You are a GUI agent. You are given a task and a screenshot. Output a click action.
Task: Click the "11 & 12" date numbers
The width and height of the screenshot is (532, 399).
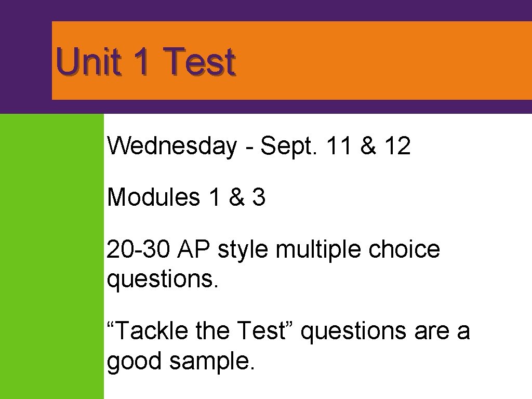(369, 146)
